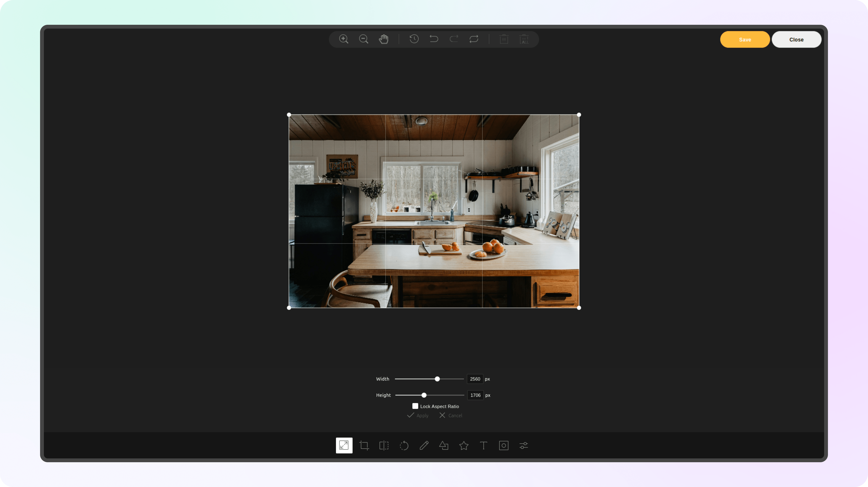Click the Height slider handle

point(424,395)
